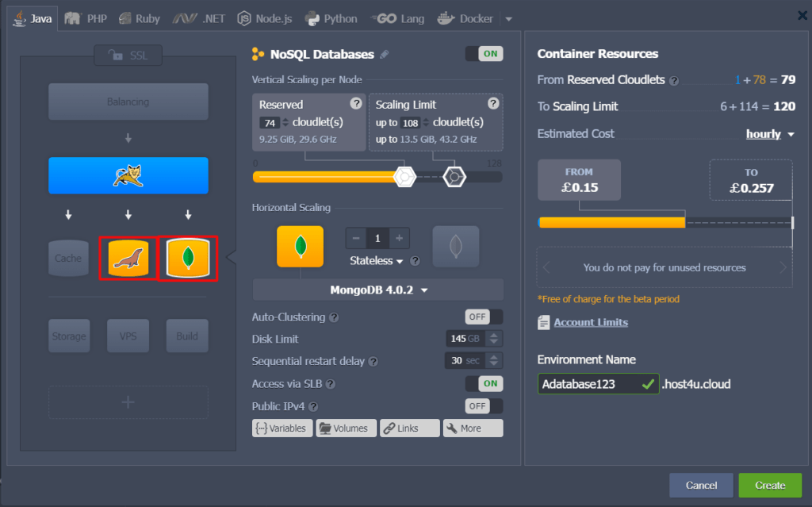Show next pricing hint
Image resolution: width=812 pixels, height=507 pixels.
(x=783, y=267)
